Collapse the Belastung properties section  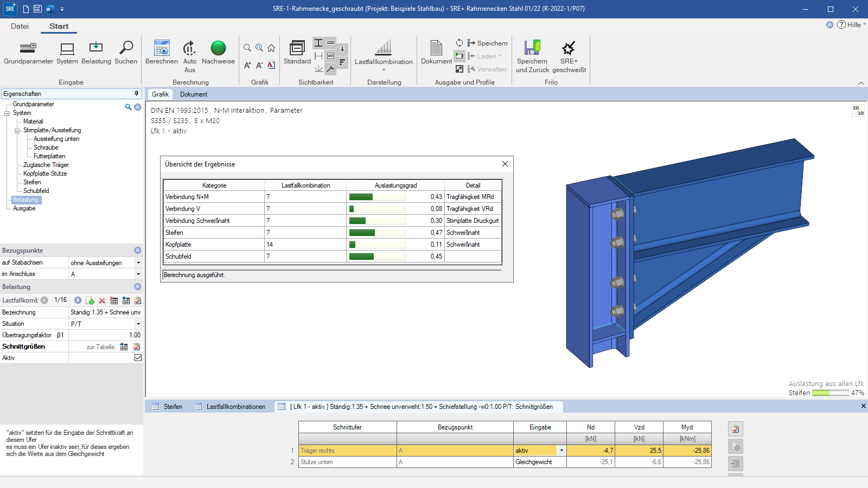137,287
